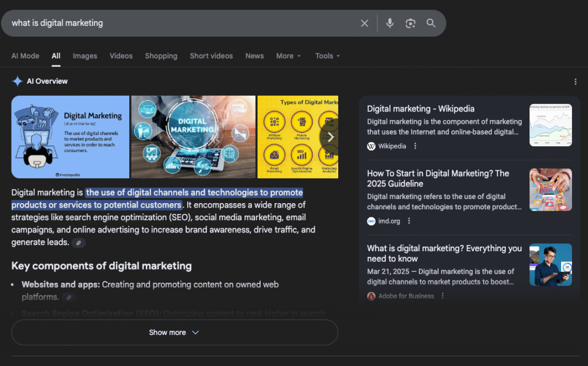The width and height of the screenshot is (588, 366).
Task: Click the magnifying glass search icon
Action: (x=431, y=24)
